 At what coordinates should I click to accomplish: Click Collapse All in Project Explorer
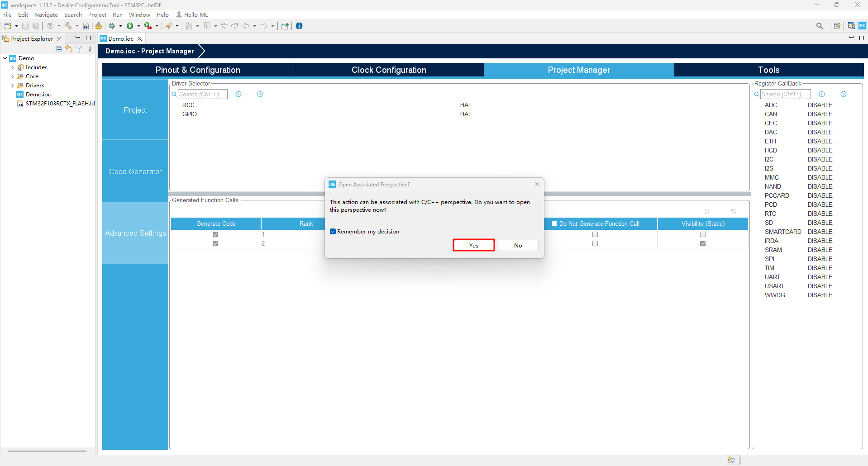coord(59,49)
